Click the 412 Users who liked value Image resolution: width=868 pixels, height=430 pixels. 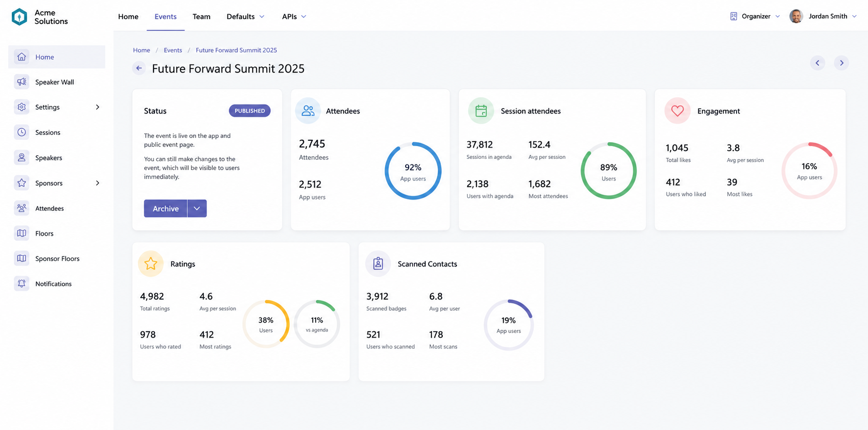tap(673, 182)
